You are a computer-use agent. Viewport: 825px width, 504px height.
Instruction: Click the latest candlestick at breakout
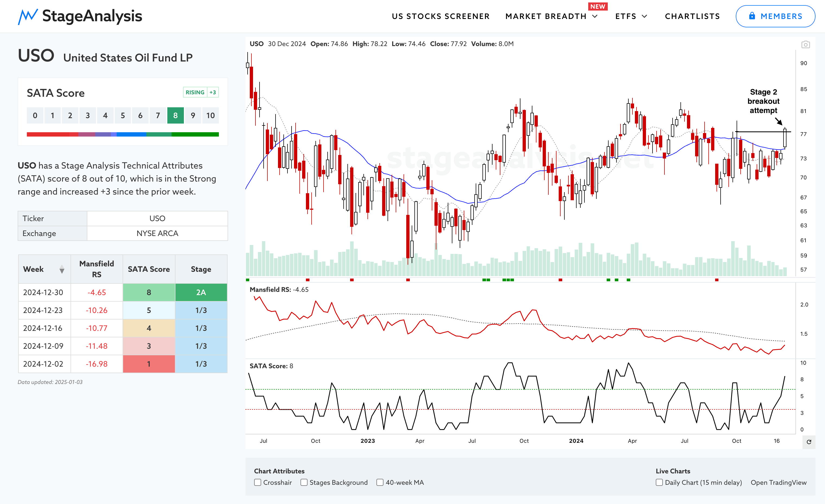click(x=785, y=138)
